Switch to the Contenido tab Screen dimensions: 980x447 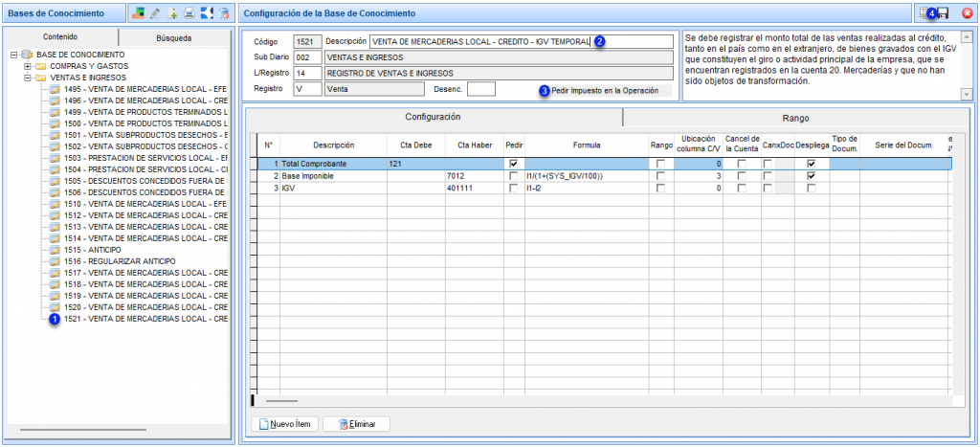[x=61, y=37]
